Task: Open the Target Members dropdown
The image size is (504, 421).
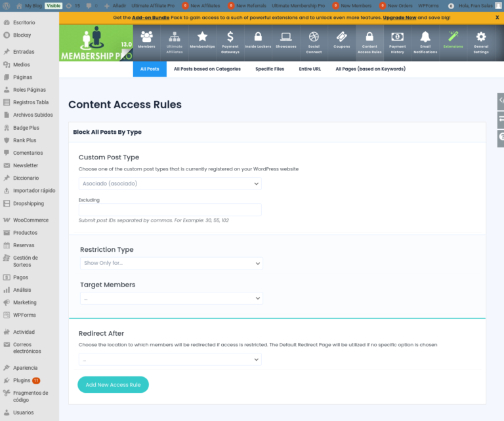Action: (171, 298)
